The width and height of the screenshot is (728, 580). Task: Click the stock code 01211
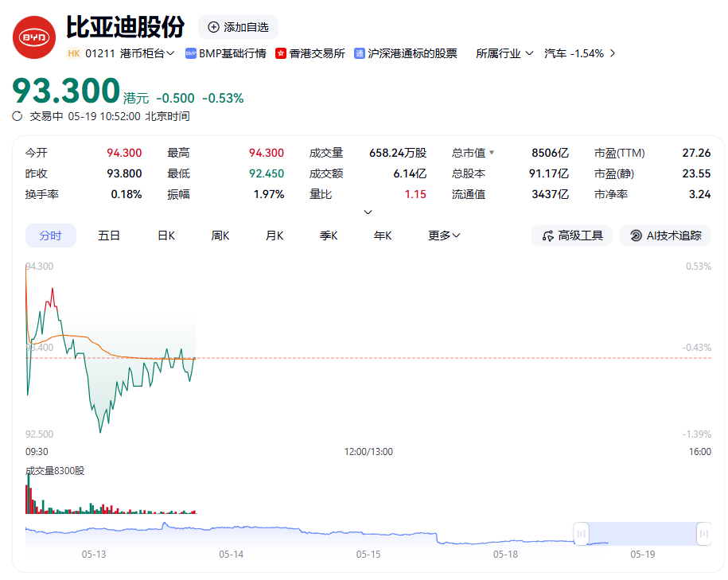coord(99,53)
